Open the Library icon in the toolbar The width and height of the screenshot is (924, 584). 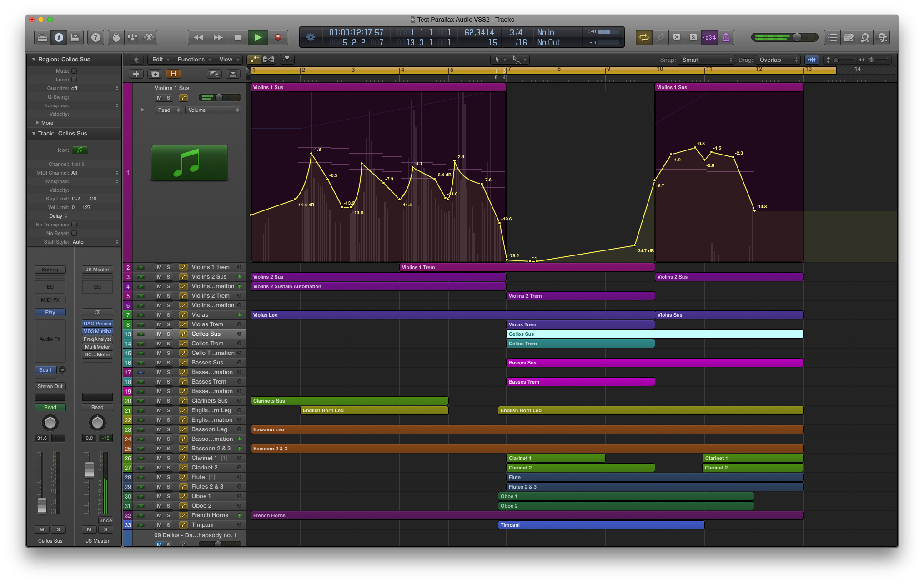click(42, 37)
